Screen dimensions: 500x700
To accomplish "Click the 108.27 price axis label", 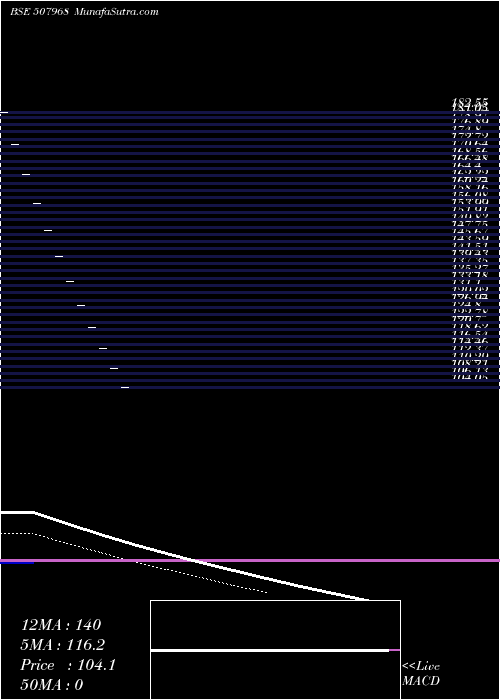I will point(470,362).
